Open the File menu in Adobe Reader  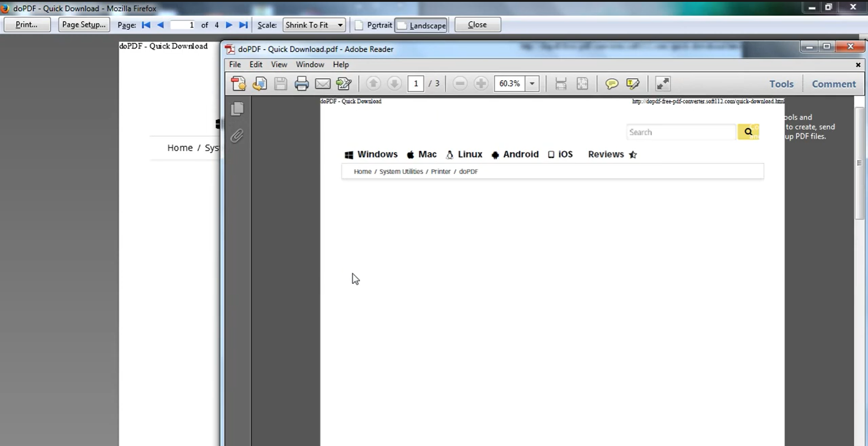[235, 65]
